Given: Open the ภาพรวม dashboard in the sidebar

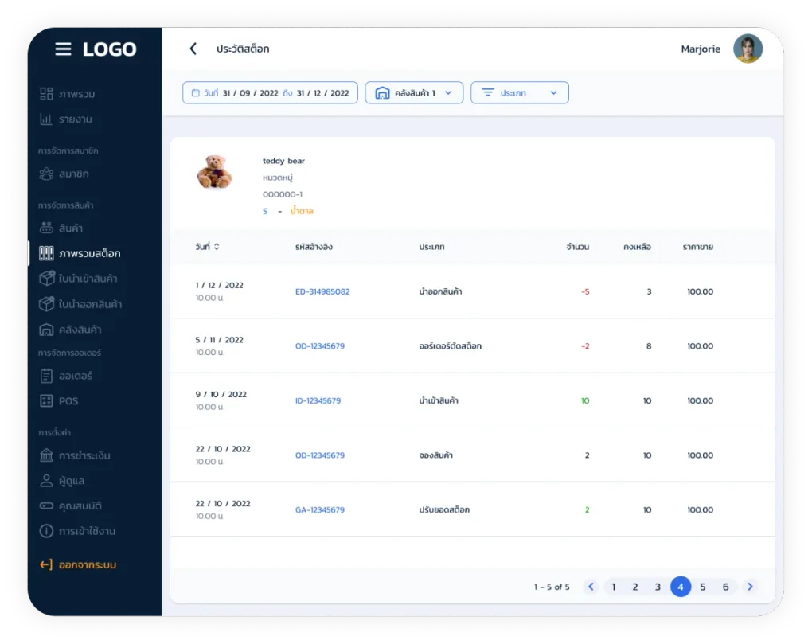Looking at the screenshot, I should [x=68, y=94].
